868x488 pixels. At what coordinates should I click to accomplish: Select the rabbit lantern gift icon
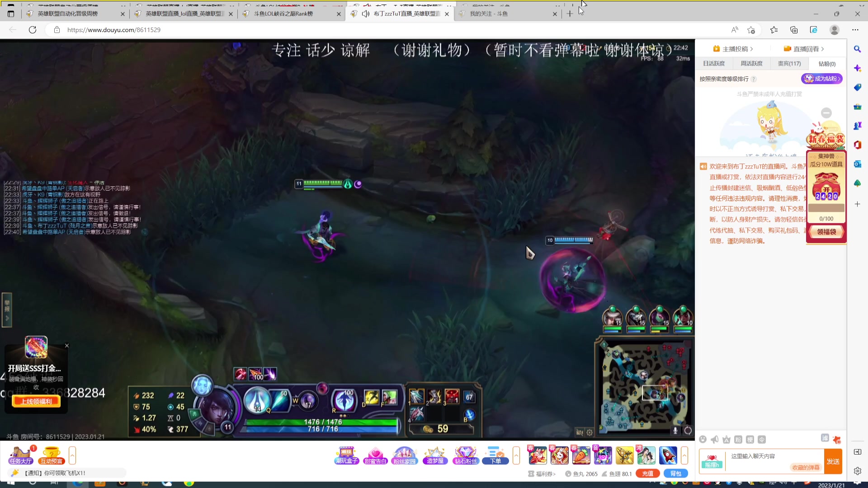tap(559, 455)
